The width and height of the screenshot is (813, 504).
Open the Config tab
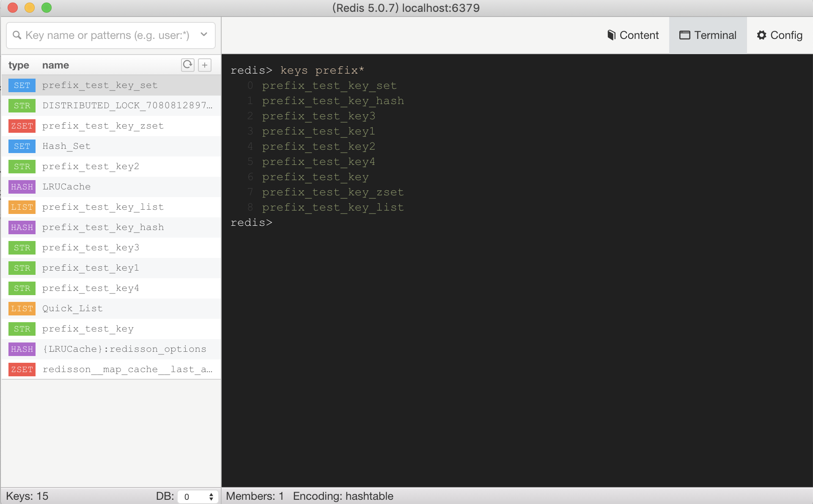[x=780, y=36]
